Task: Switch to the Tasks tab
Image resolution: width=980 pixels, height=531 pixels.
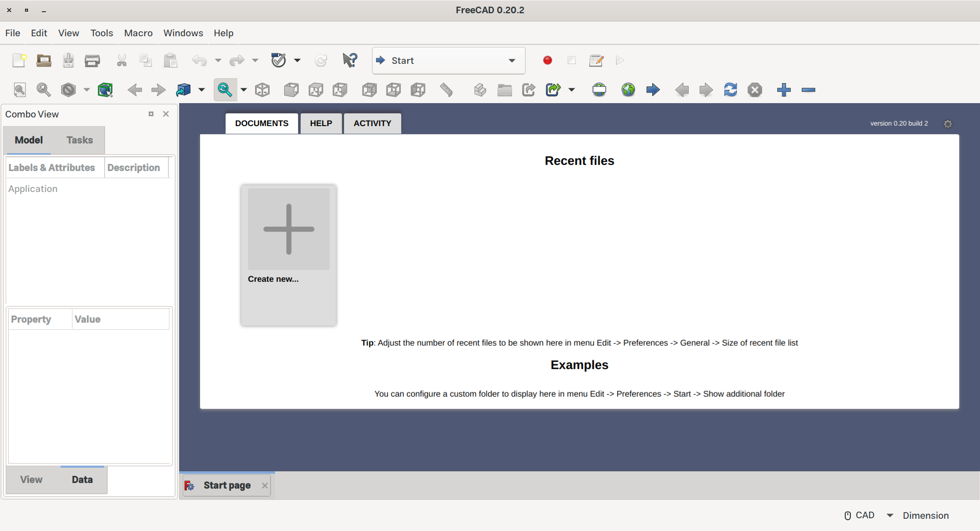Action: coord(79,140)
